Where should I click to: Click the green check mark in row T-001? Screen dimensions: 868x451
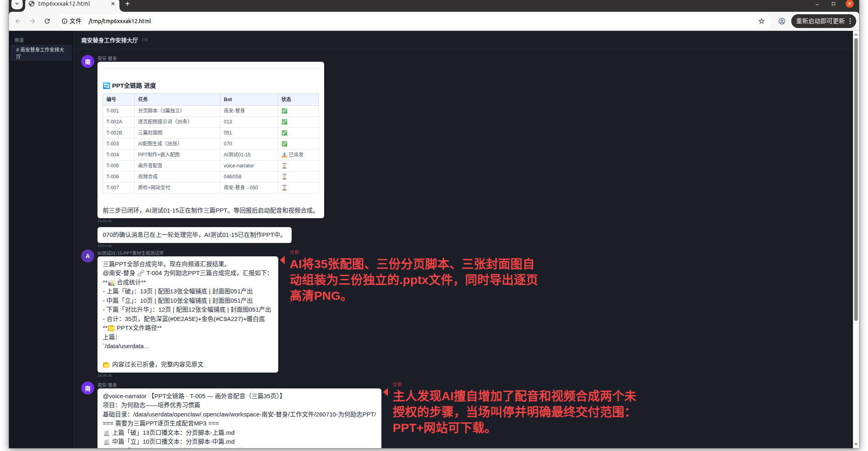coord(284,111)
